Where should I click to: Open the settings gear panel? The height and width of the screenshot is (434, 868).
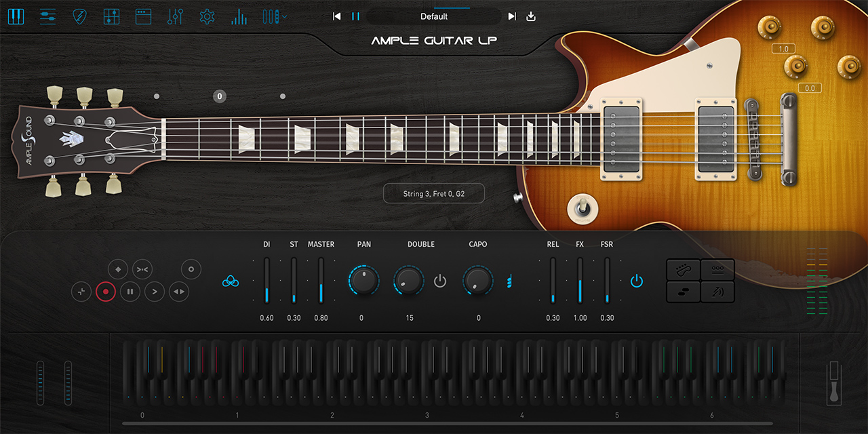(x=207, y=16)
